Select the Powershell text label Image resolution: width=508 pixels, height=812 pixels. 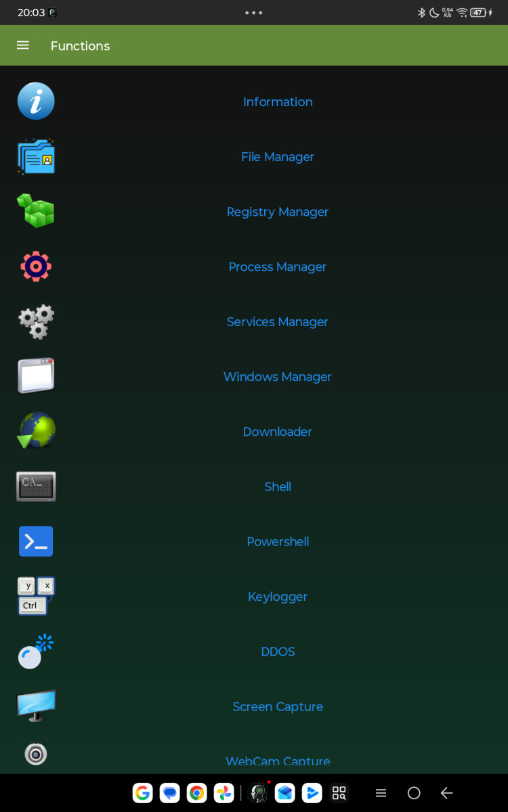point(278,541)
